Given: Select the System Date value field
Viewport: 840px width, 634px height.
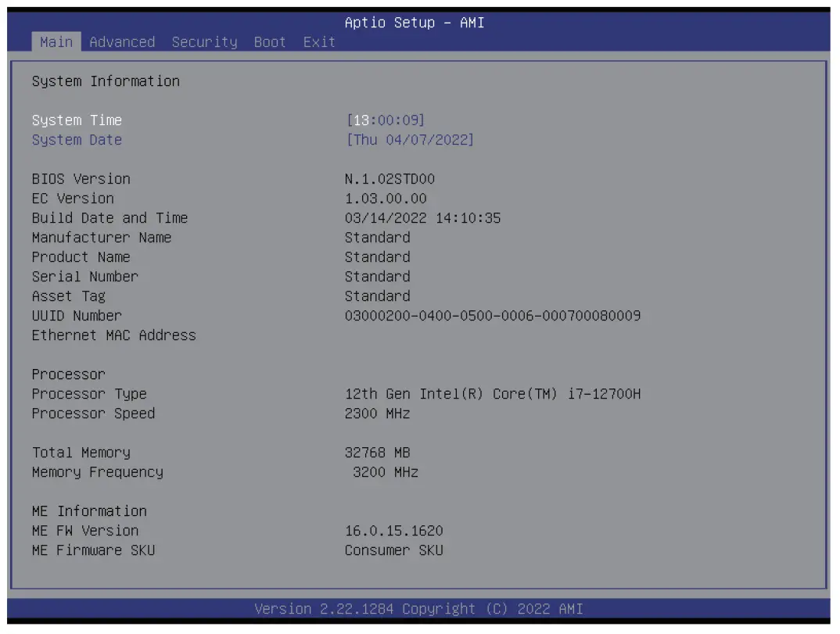Looking at the screenshot, I should 411,140.
